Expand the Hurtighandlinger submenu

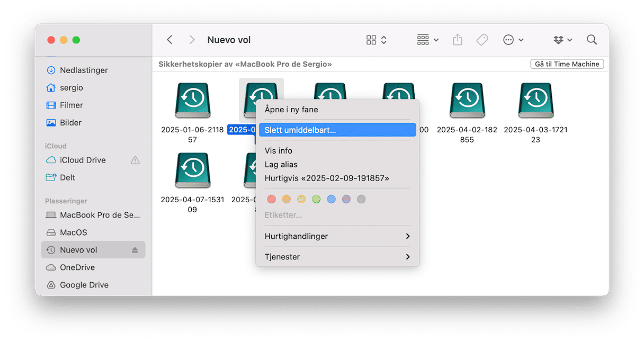pyautogui.click(x=337, y=236)
